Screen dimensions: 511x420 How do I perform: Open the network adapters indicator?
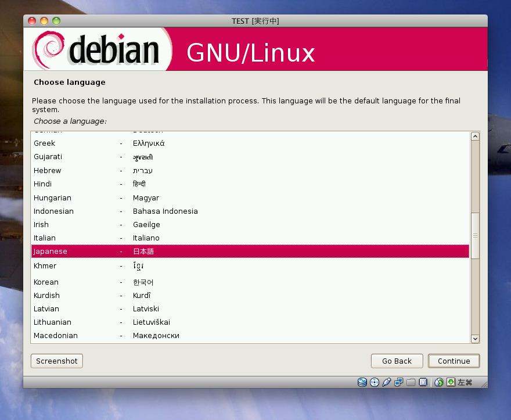point(398,382)
